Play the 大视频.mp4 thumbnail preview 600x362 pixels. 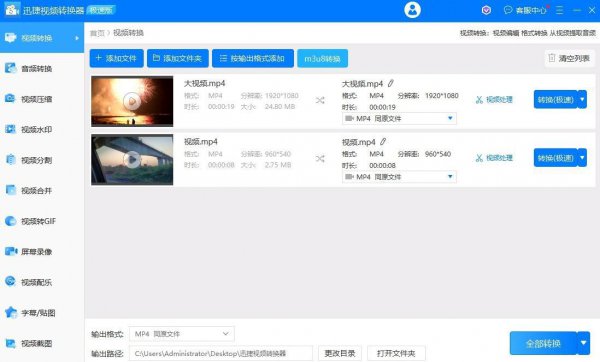tap(132, 101)
